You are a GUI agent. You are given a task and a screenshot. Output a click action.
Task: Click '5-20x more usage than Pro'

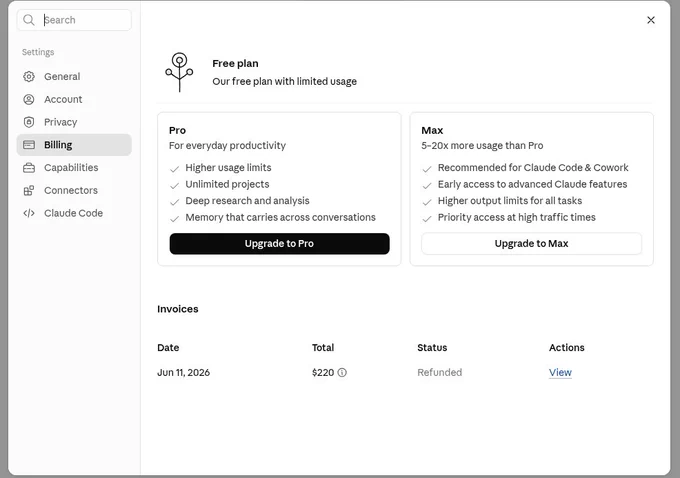pos(482,146)
